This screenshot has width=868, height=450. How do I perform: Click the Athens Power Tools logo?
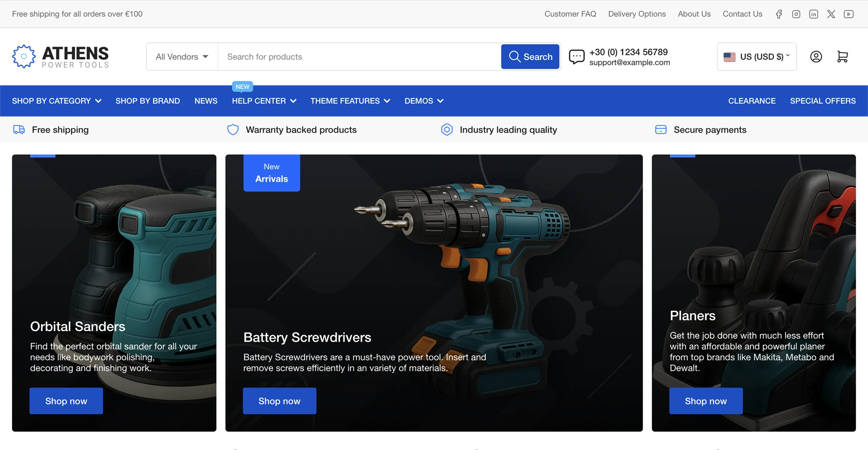tap(61, 57)
